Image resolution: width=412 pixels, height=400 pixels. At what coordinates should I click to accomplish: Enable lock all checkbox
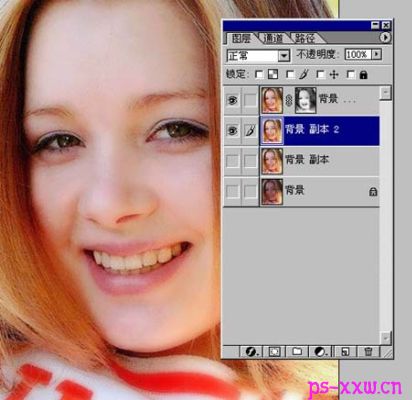(351, 74)
